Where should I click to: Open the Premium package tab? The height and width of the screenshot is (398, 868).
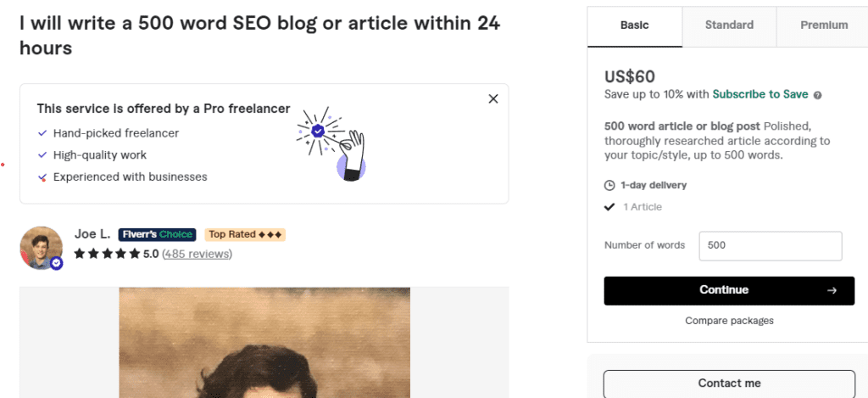(x=823, y=25)
